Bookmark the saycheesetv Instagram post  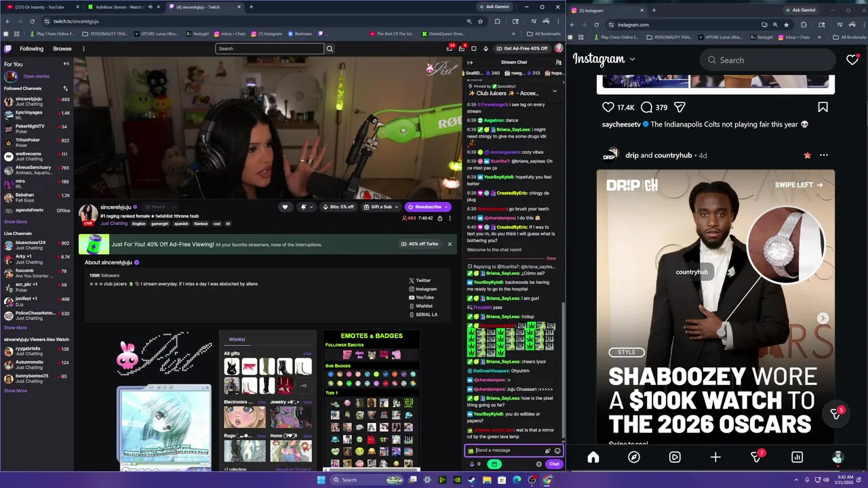click(x=823, y=107)
